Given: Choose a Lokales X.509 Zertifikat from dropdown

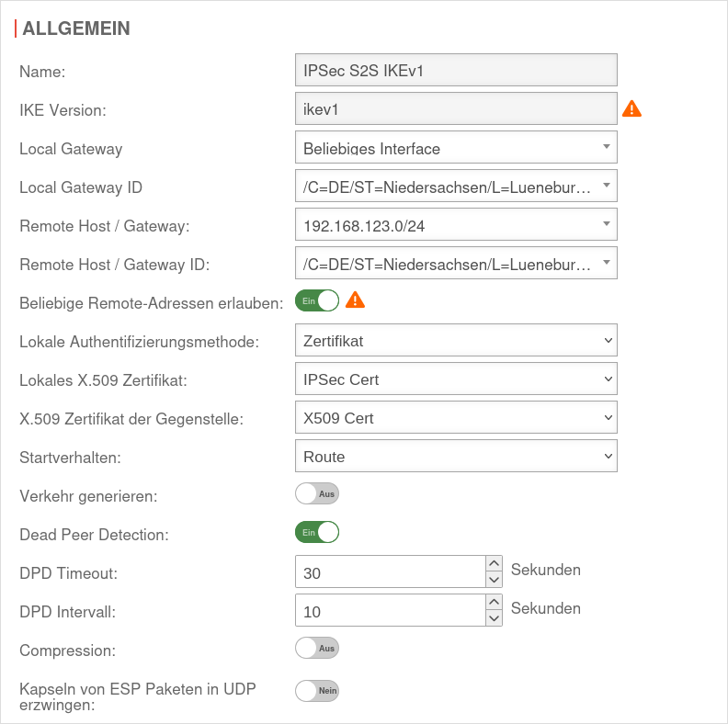Looking at the screenshot, I should [x=456, y=379].
